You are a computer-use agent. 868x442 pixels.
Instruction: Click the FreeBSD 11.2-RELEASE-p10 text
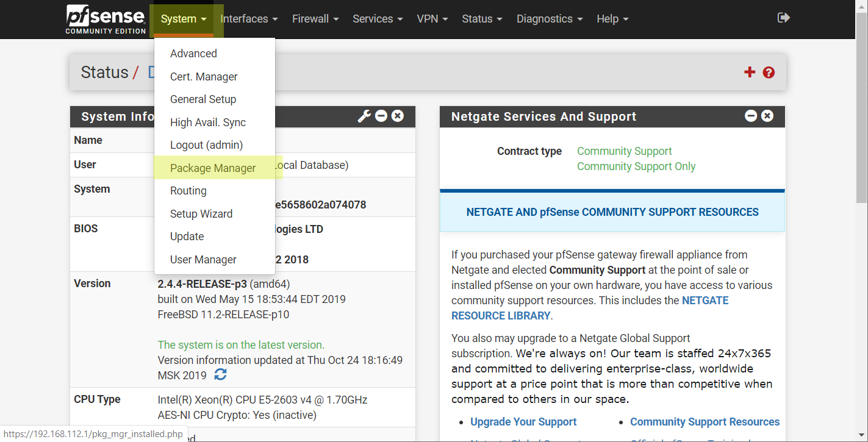[x=223, y=315]
